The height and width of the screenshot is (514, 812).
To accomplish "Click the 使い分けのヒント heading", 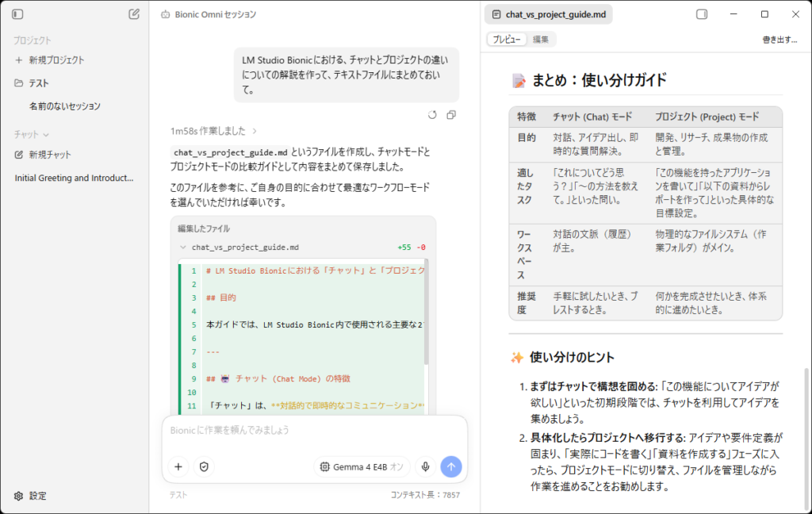I will [572, 357].
